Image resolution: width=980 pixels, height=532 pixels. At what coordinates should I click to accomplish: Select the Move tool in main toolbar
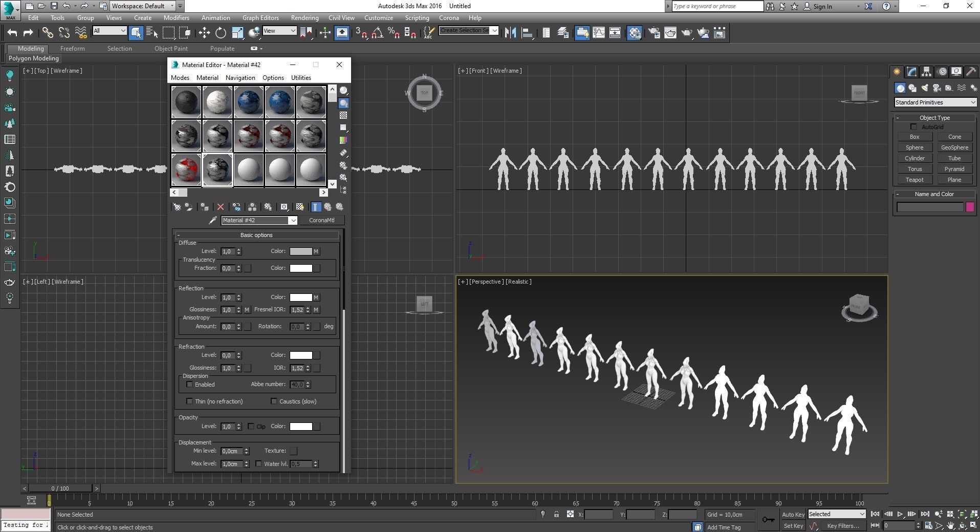(204, 33)
